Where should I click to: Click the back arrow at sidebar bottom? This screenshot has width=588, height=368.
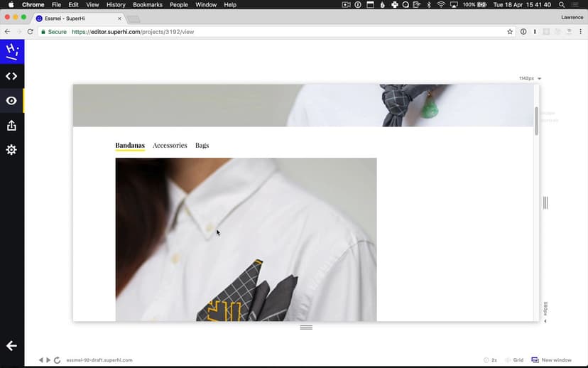pyautogui.click(x=11, y=346)
